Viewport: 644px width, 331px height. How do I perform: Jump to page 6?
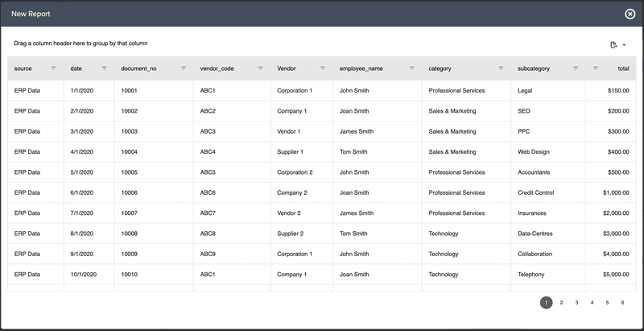(x=622, y=303)
